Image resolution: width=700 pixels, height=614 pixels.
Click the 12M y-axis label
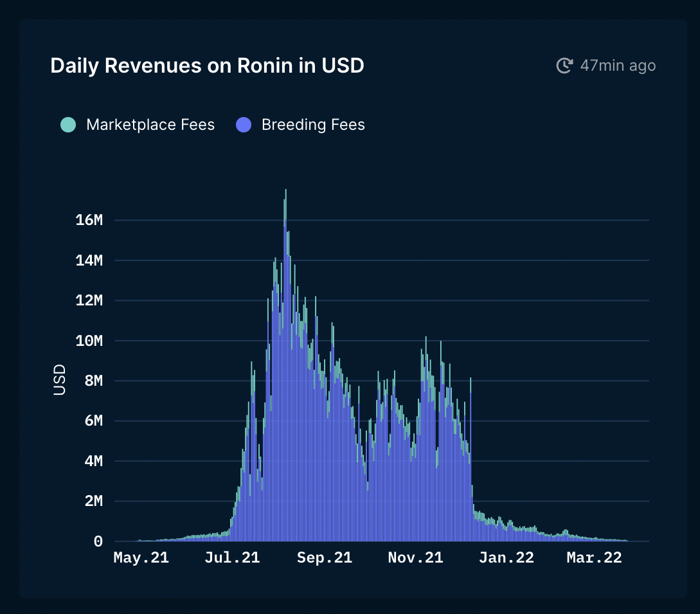click(89, 300)
